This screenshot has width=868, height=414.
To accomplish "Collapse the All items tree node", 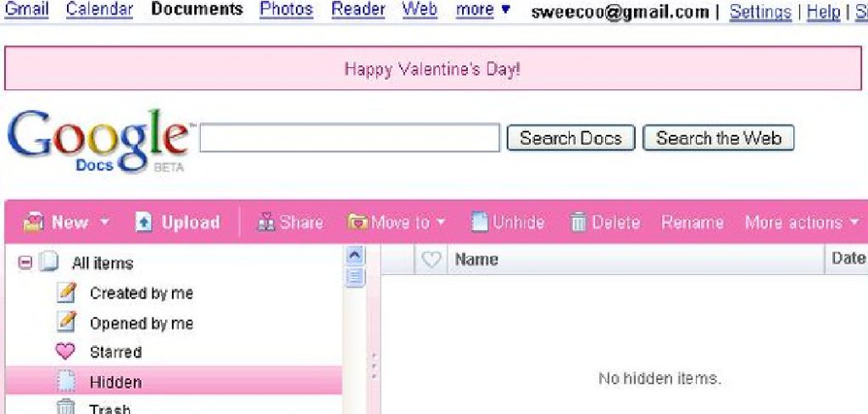I will [25, 264].
